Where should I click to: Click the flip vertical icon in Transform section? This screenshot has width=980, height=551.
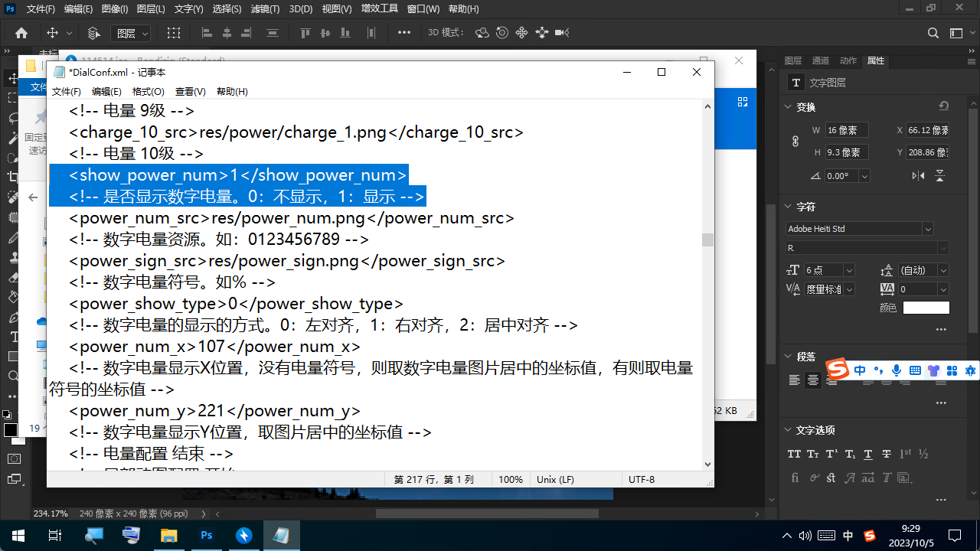tap(939, 176)
